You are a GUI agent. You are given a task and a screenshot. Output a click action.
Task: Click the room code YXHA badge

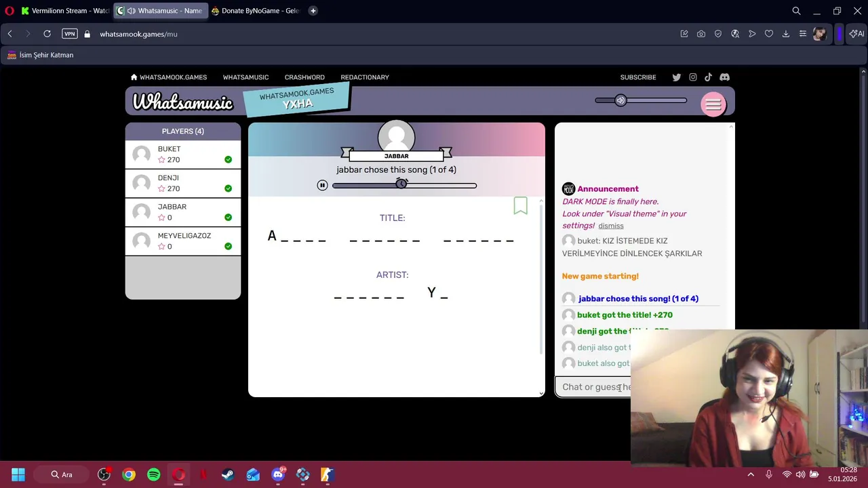[296, 99]
